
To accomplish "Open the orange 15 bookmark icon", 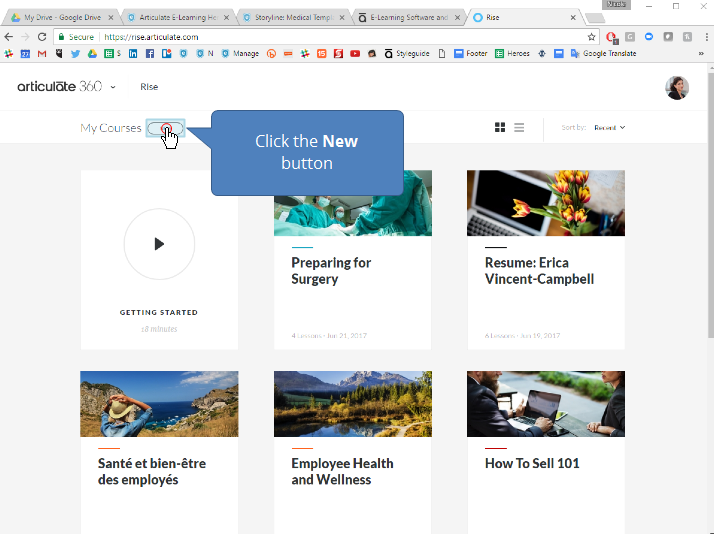I will tap(321, 54).
